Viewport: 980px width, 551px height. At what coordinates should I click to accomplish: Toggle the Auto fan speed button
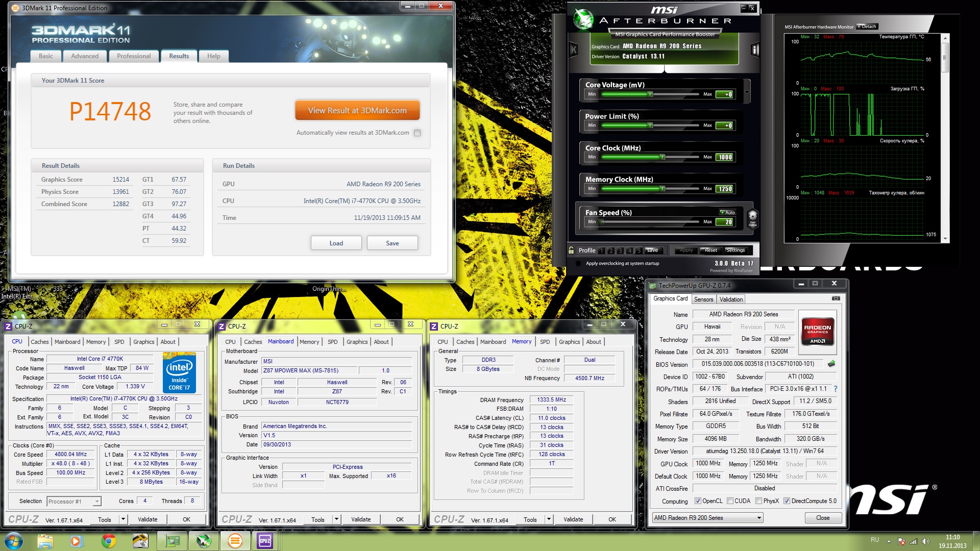click(728, 212)
